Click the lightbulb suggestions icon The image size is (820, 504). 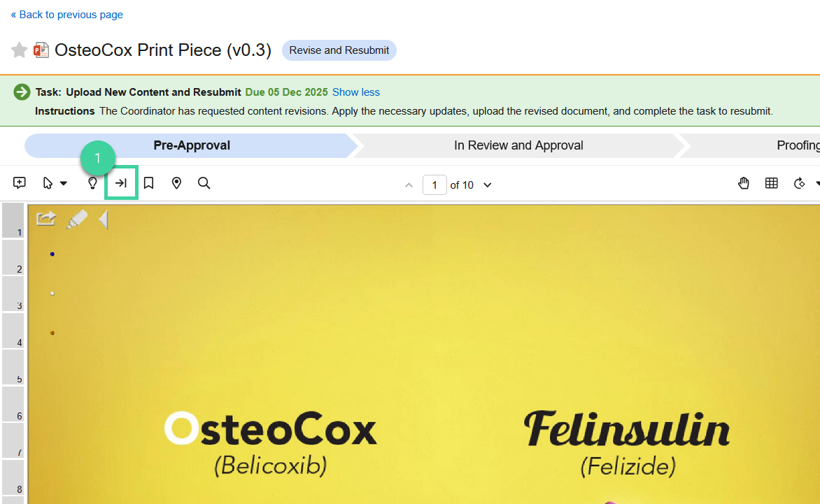(x=92, y=182)
